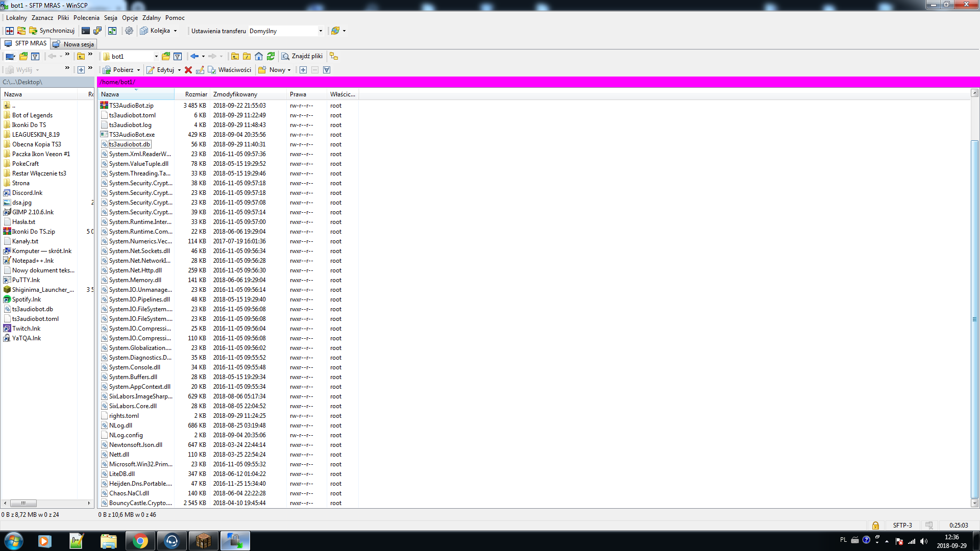
Task: Open the terminal console icon
Action: tap(86, 31)
